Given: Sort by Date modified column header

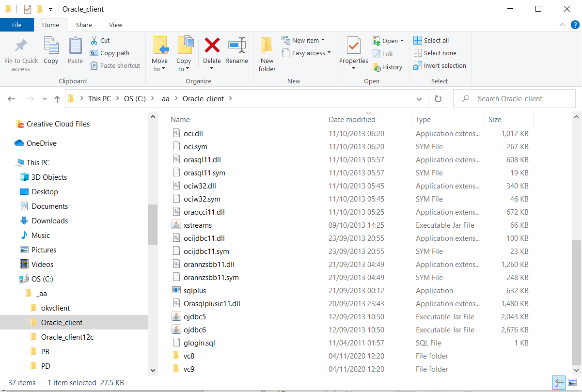Looking at the screenshot, I should (352, 120).
